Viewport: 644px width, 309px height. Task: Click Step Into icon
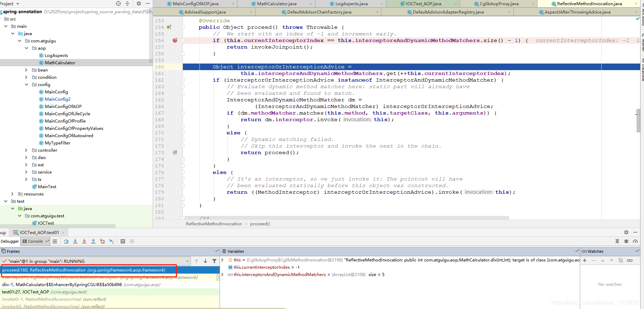pos(75,241)
